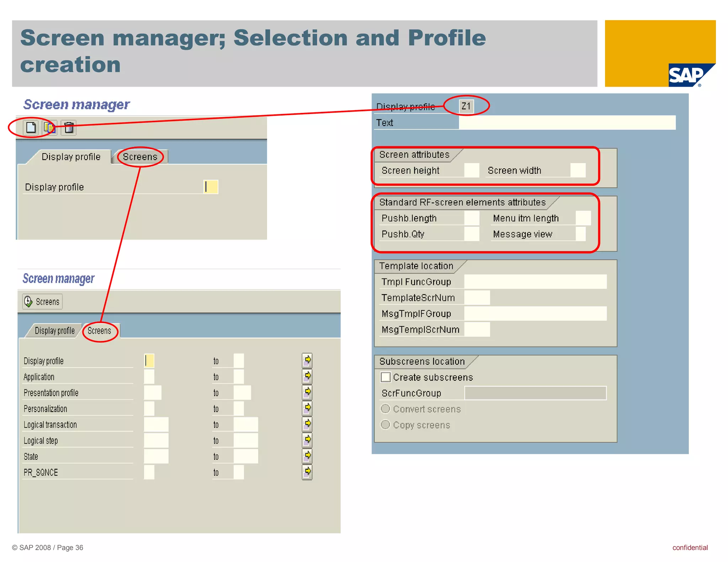Click multiple selection arrow for Logical transaction
The width and height of the screenshot is (728, 562).
[x=307, y=424]
